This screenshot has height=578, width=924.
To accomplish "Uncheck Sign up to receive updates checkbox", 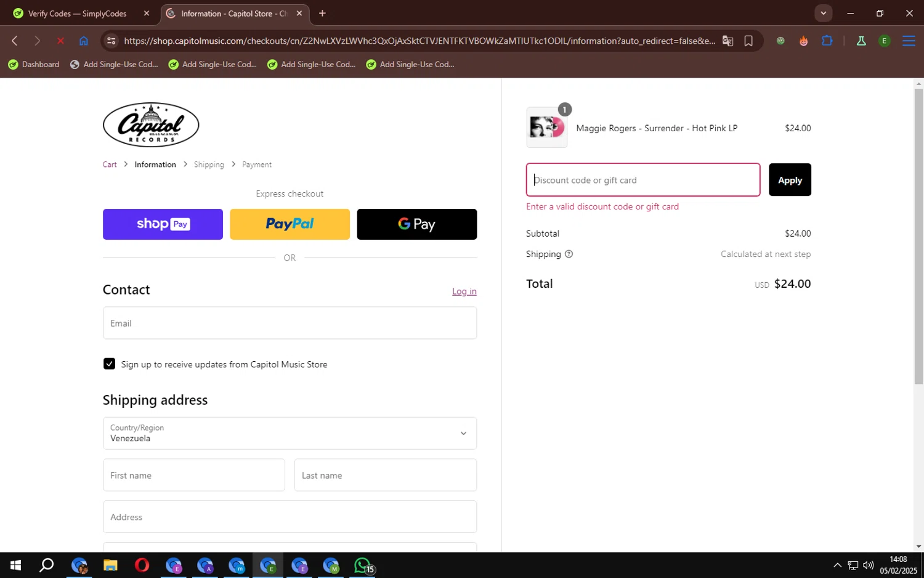I will pos(109,364).
